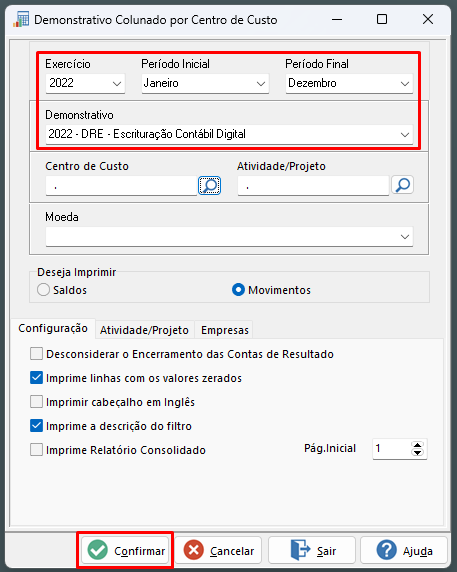Screen dimensions: 457x572
Task: Open the Centro de Custo search magnifier
Action: (x=209, y=185)
